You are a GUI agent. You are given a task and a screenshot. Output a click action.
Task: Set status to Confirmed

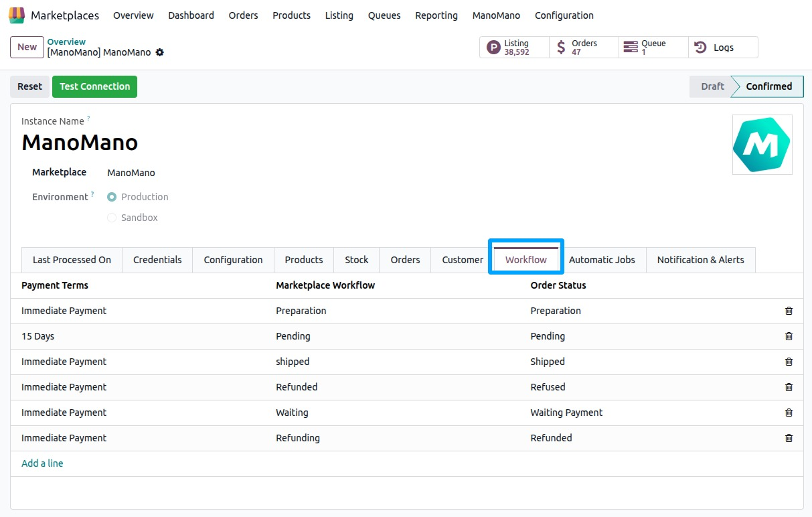768,86
